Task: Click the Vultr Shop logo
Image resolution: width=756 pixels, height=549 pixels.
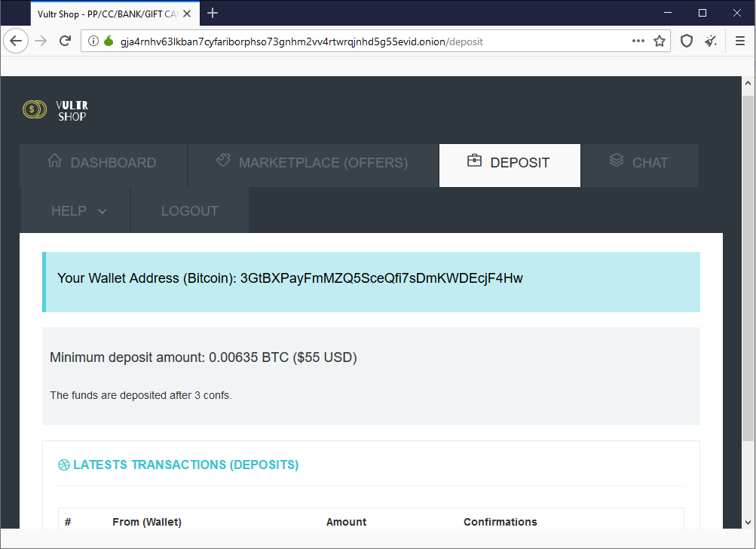Action: 56,110
